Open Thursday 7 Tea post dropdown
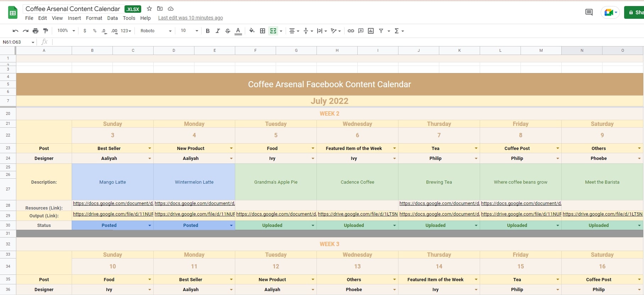The width and height of the screenshot is (644, 295). click(476, 148)
